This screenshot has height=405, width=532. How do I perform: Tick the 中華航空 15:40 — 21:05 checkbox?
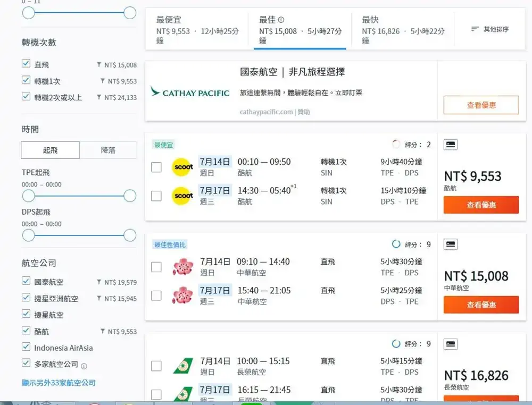(156, 296)
